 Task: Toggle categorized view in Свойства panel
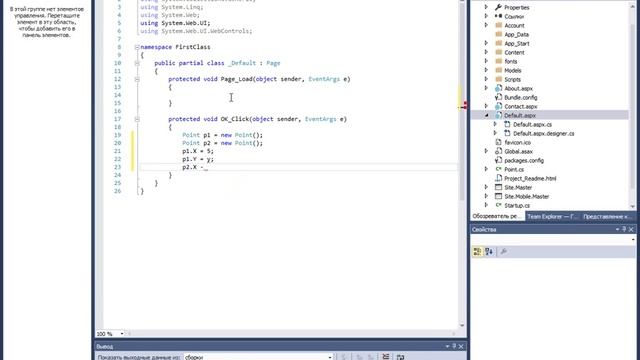(477, 251)
